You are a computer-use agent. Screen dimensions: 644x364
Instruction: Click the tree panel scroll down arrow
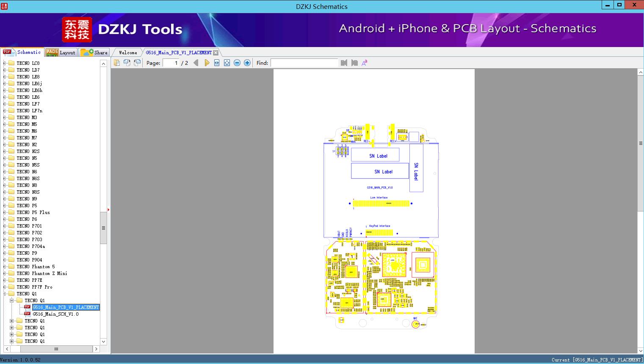pyautogui.click(x=103, y=341)
